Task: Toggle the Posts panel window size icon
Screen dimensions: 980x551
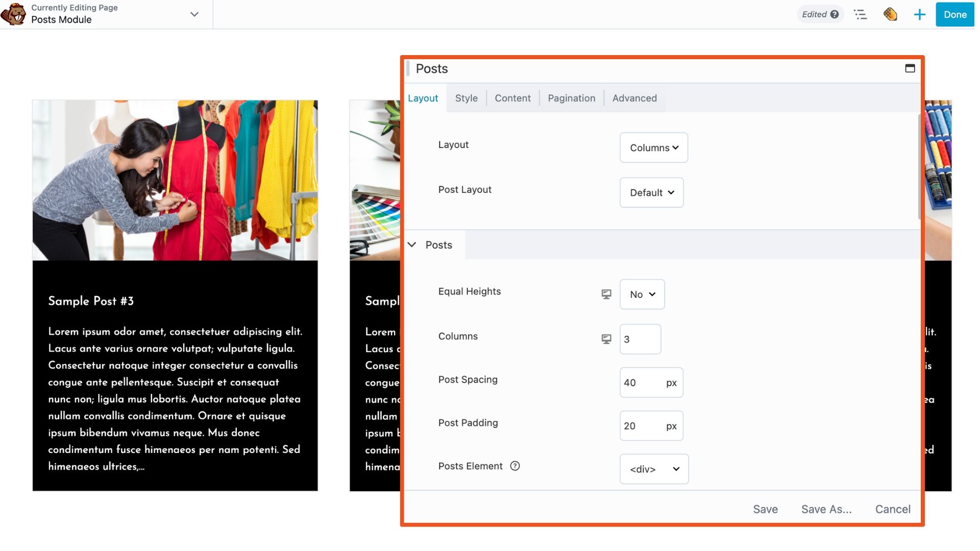Action: click(910, 68)
